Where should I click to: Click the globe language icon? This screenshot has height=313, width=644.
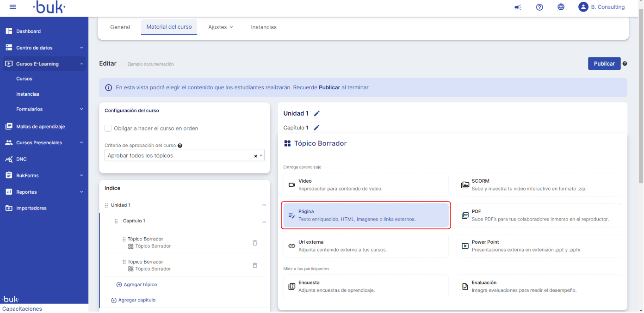point(561,7)
